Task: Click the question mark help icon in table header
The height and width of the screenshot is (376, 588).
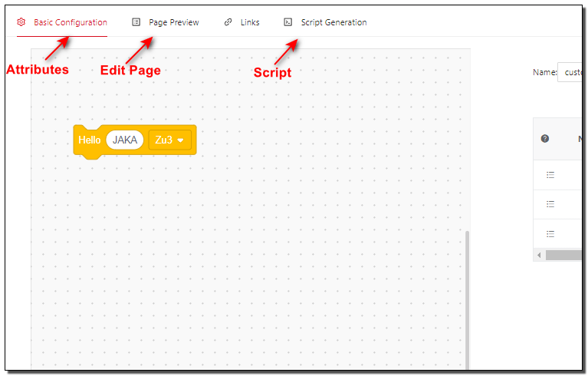Action: (x=545, y=139)
